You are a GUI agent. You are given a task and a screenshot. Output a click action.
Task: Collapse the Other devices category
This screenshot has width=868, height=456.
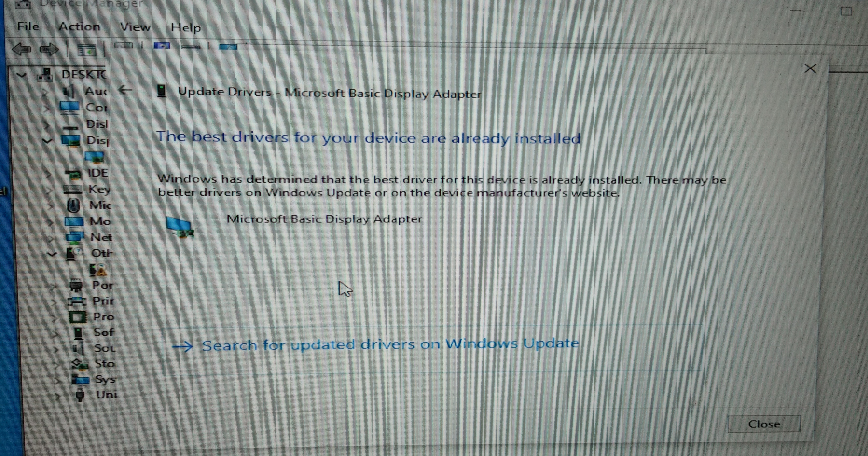[x=52, y=254]
